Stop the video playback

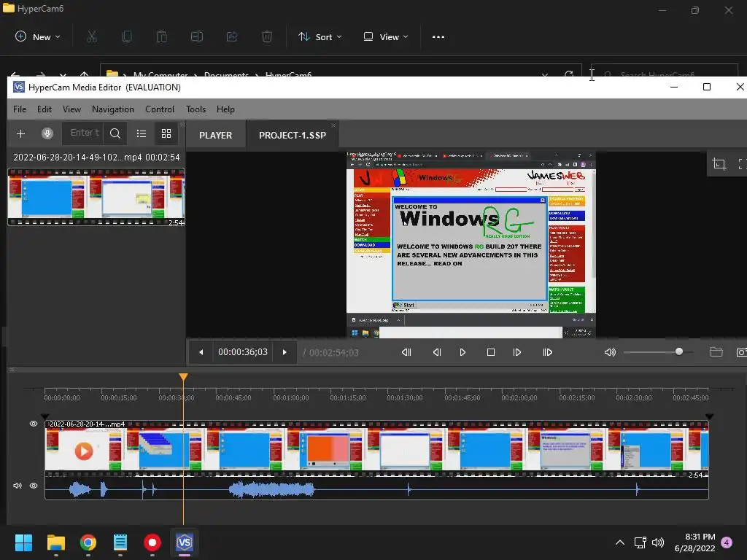491,352
